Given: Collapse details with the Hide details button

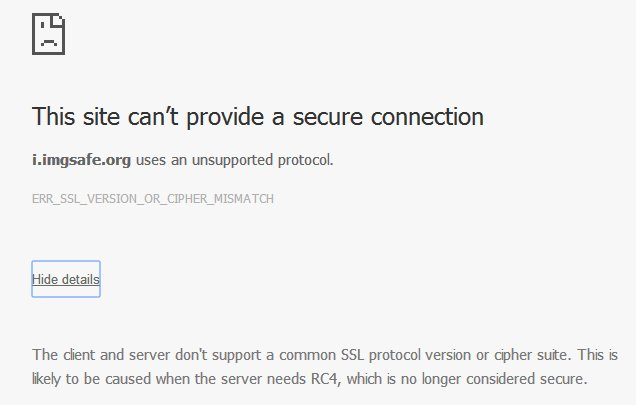Looking at the screenshot, I should [x=66, y=279].
